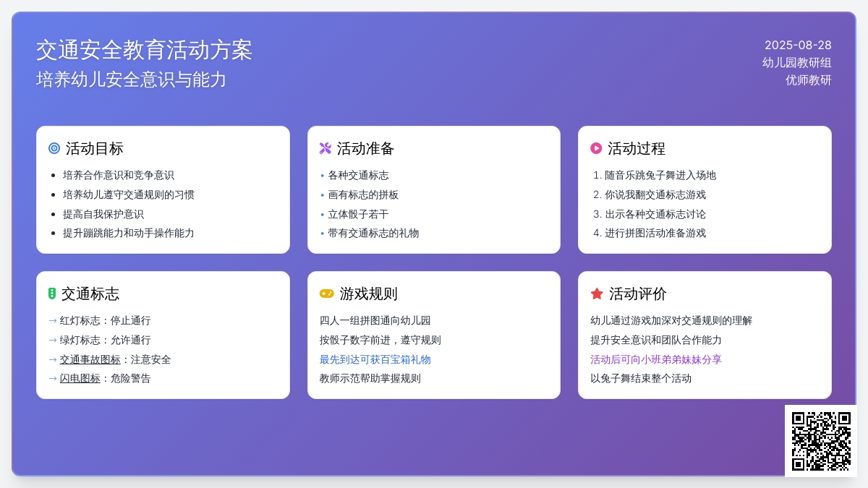Click step 3 出示各种交通标志讨论
This screenshot has height=488, width=868.
[655, 214]
